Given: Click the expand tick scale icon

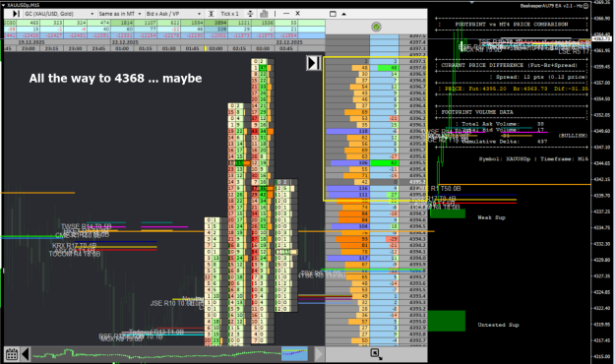Looking at the screenshot, I should pos(250,14).
